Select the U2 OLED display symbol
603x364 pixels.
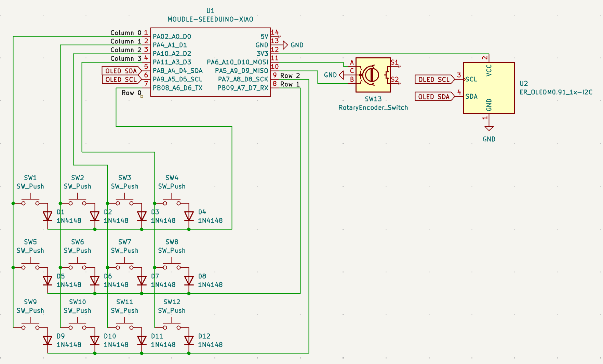coord(489,88)
